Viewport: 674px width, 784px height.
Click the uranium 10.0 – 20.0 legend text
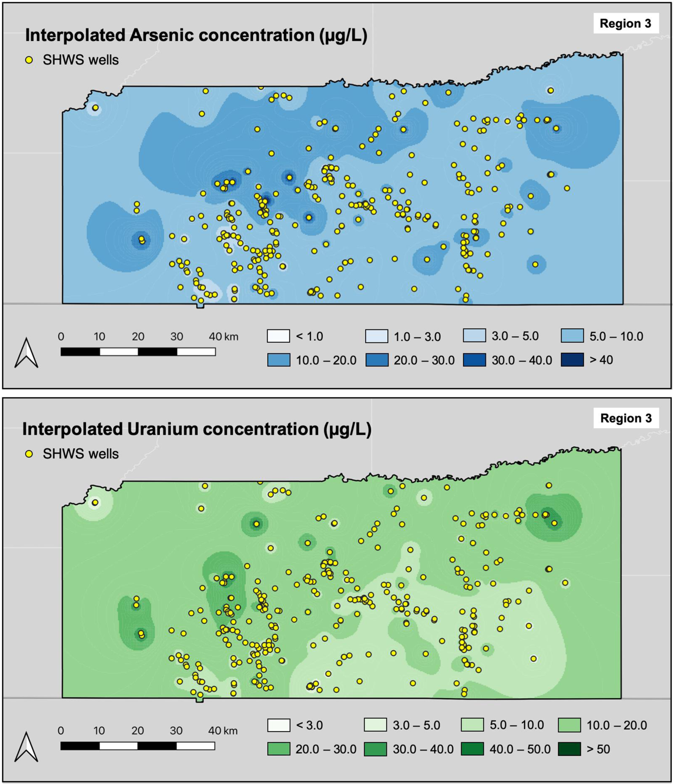(617, 726)
